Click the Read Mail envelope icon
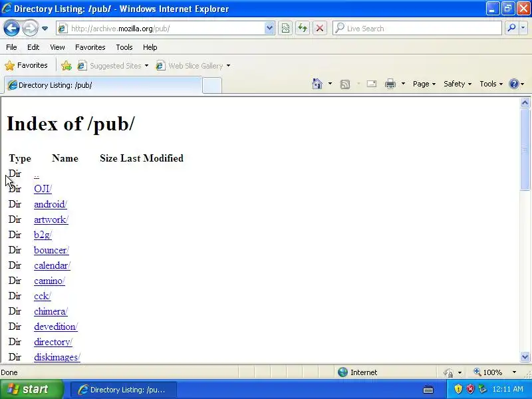 pos(372,84)
